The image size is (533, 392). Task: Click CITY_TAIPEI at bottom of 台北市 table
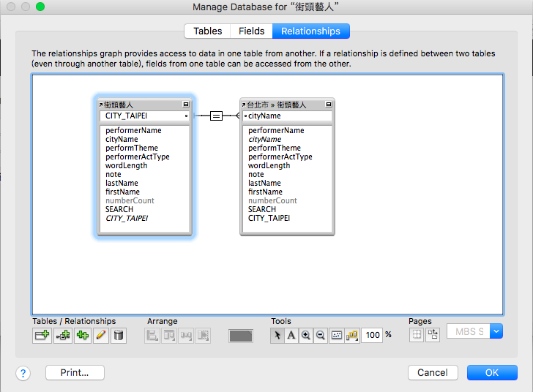pyautogui.click(x=269, y=219)
